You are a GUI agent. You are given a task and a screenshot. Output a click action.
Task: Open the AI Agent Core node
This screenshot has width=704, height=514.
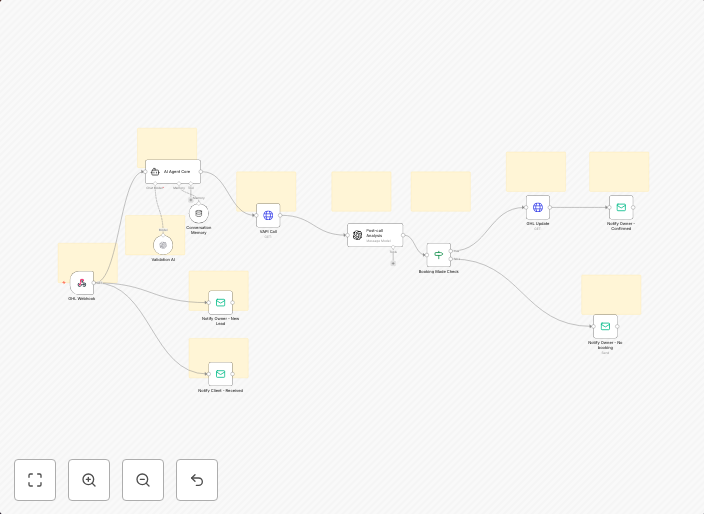click(172, 172)
